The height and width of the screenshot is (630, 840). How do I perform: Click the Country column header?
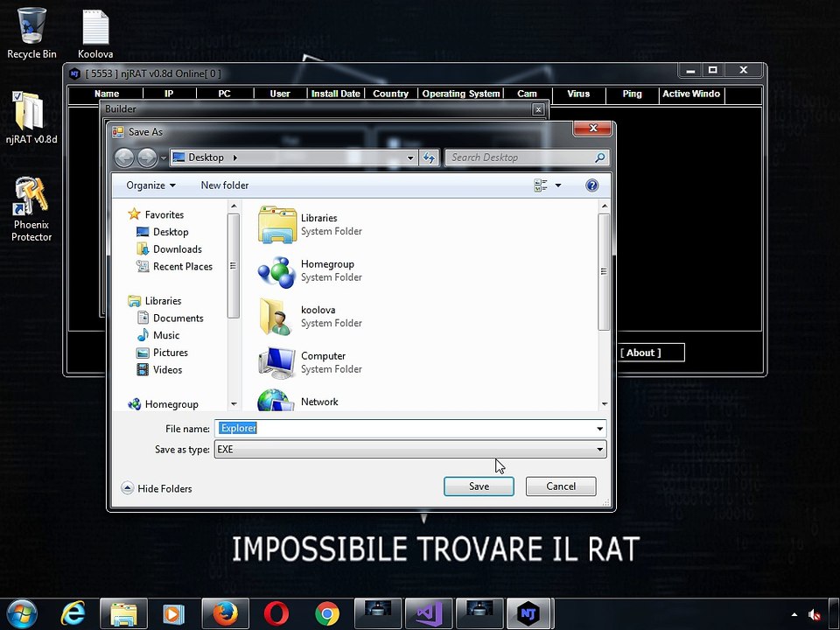(390, 94)
